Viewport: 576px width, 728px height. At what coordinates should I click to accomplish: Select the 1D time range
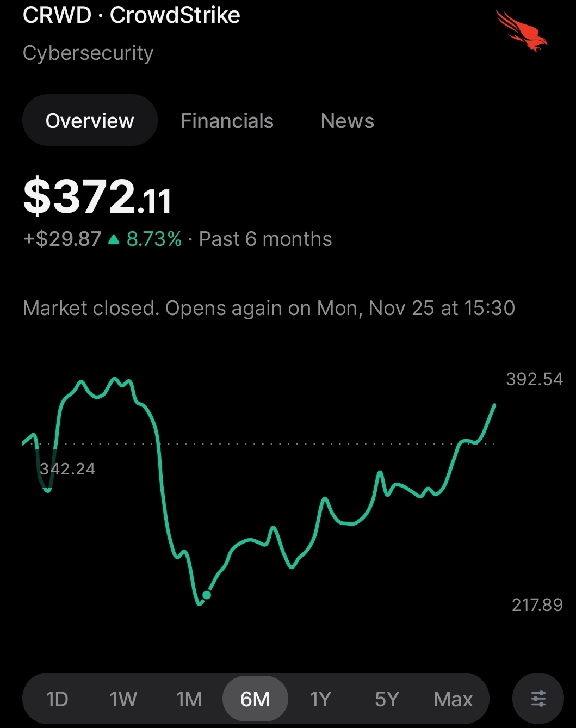57,699
